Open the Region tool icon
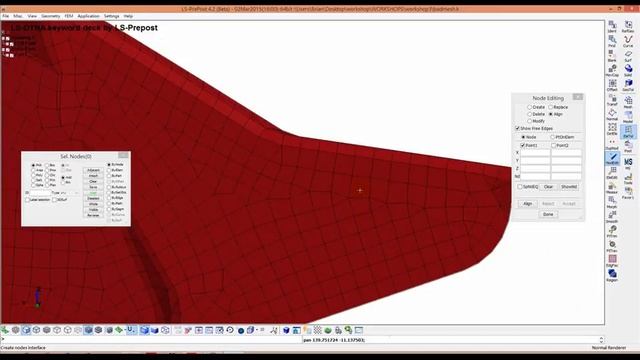The image size is (640, 360). [x=612, y=276]
